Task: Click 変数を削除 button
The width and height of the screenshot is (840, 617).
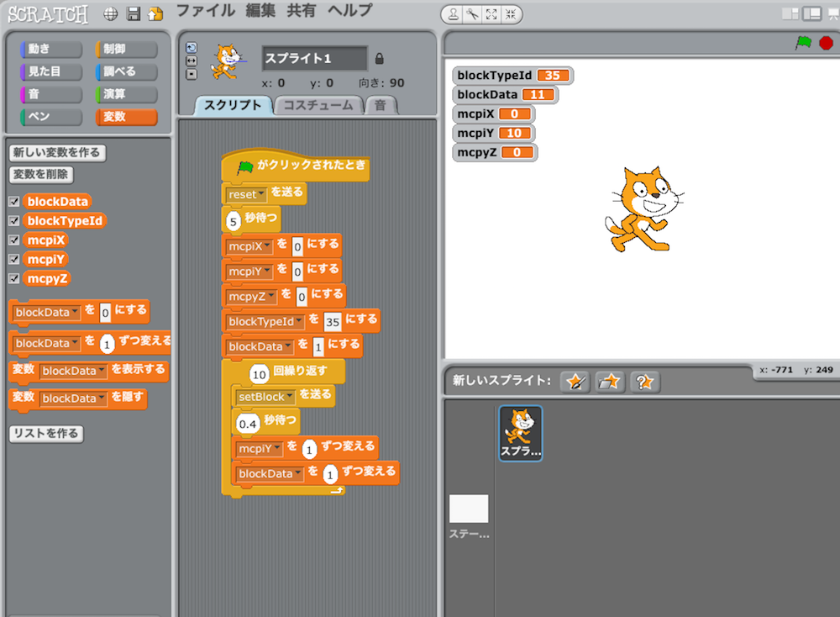Action: click(x=41, y=175)
